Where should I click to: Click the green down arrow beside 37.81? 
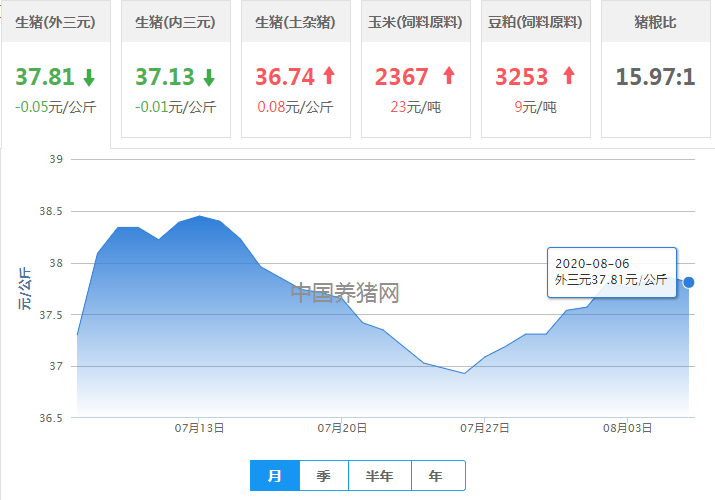[x=89, y=77]
